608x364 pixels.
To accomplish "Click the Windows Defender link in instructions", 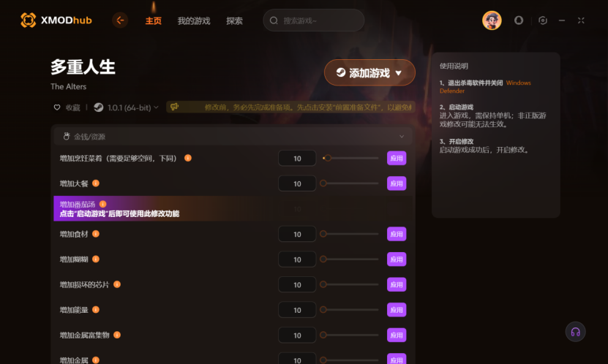I will pos(485,87).
